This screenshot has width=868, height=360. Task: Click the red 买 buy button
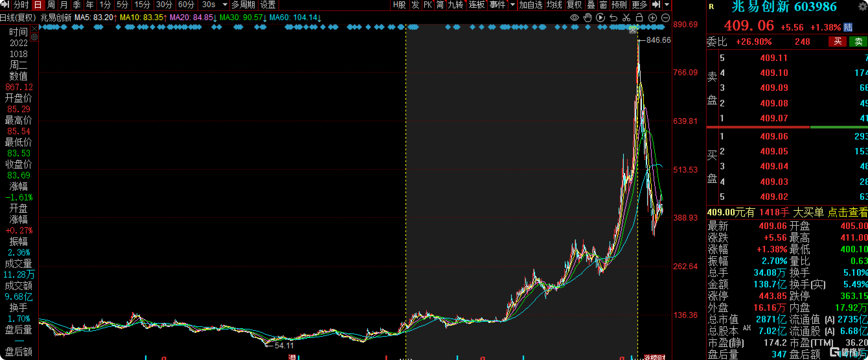pos(838,42)
